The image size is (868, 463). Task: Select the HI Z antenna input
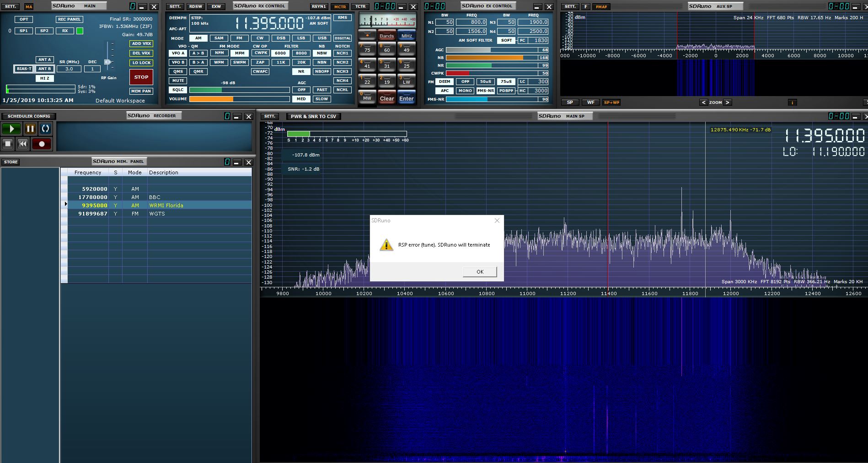[44, 78]
